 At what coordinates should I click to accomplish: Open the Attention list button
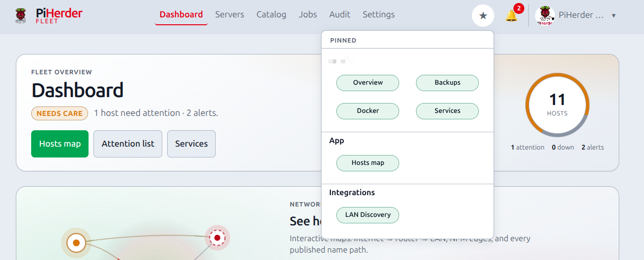click(x=128, y=144)
